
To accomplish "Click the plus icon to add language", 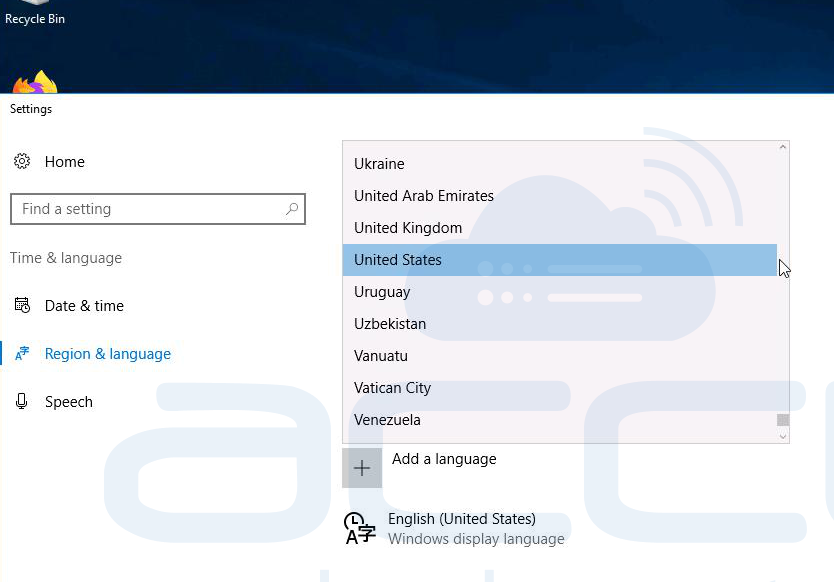I will click(362, 468).
